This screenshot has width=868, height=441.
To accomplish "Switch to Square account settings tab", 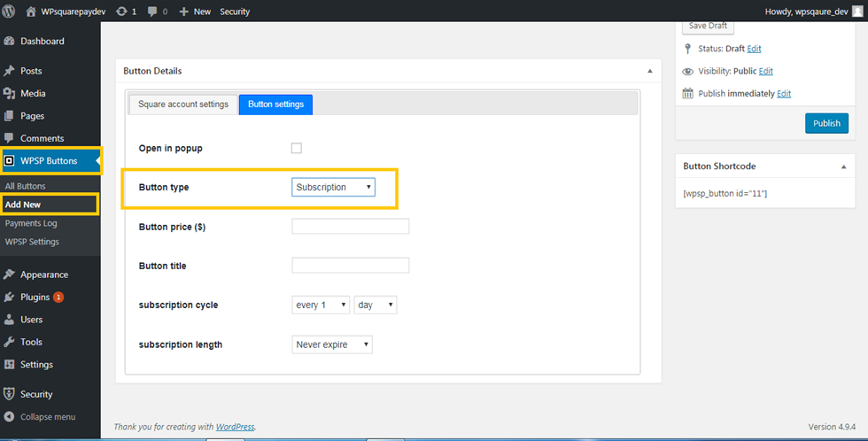I will [x=183, y=104].
